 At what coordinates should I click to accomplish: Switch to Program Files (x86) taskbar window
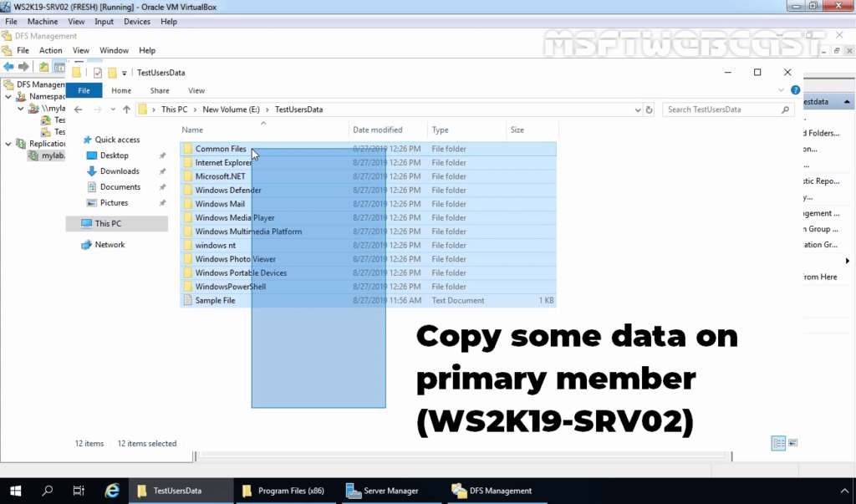(284, 491)
